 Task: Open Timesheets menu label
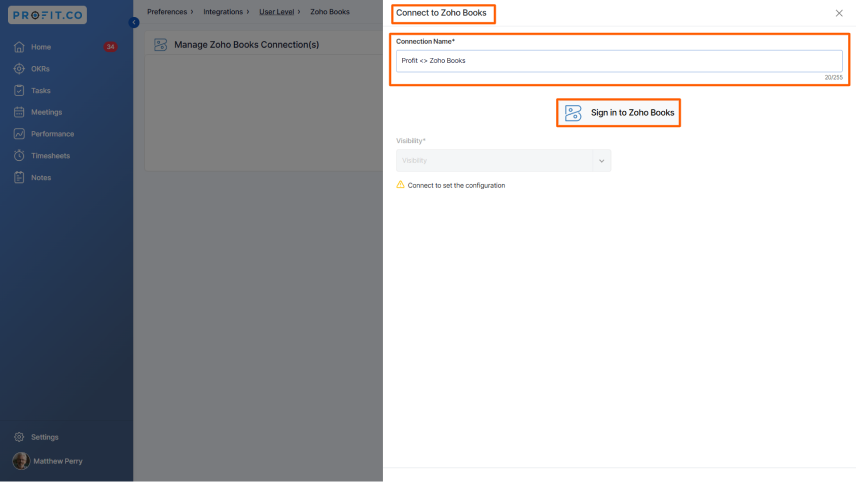50,156
